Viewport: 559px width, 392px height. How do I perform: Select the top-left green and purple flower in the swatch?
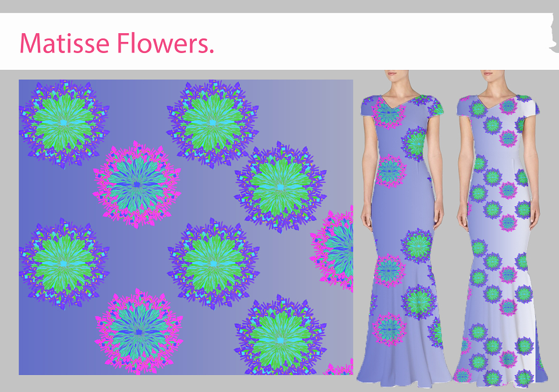pos(64,123)
